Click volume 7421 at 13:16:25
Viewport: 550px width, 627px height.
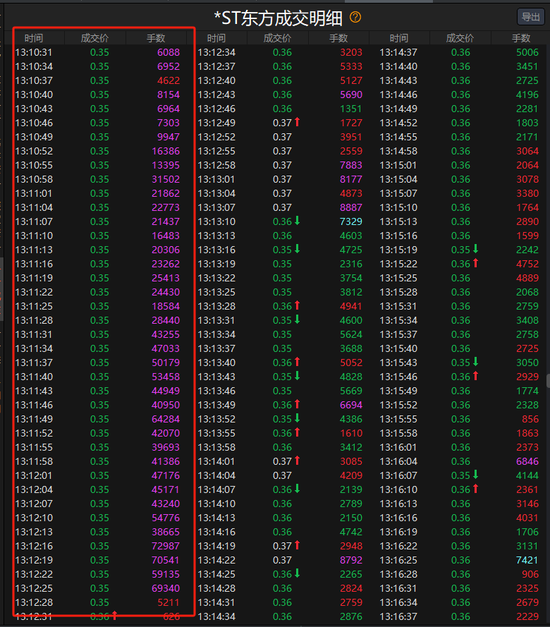coord(527,560)
